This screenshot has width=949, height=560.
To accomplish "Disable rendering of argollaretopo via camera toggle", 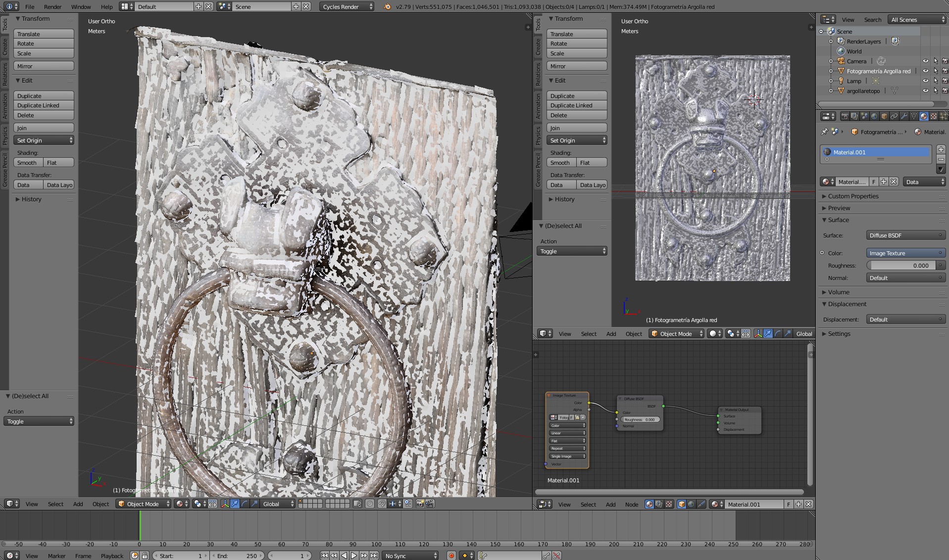I will 945,91.
